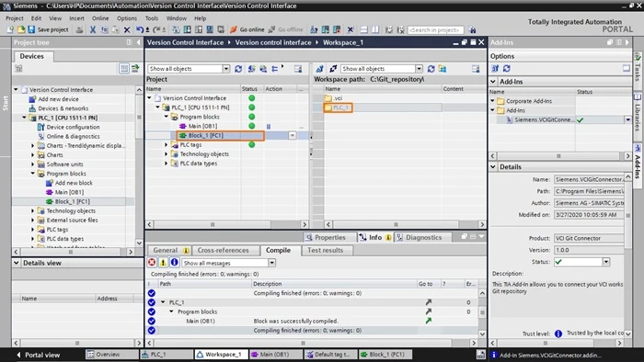Click the Undo arrow in toolbar
644x362 pixels.
click(140, 30)
